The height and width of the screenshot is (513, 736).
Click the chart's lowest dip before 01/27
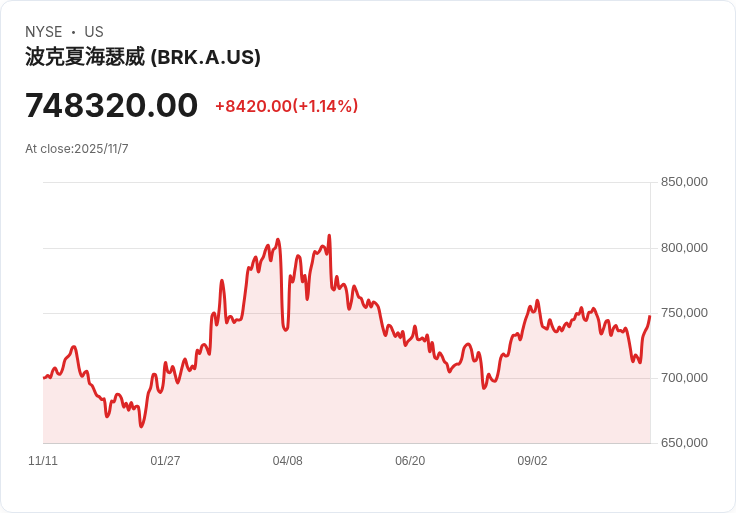[141, 426]
